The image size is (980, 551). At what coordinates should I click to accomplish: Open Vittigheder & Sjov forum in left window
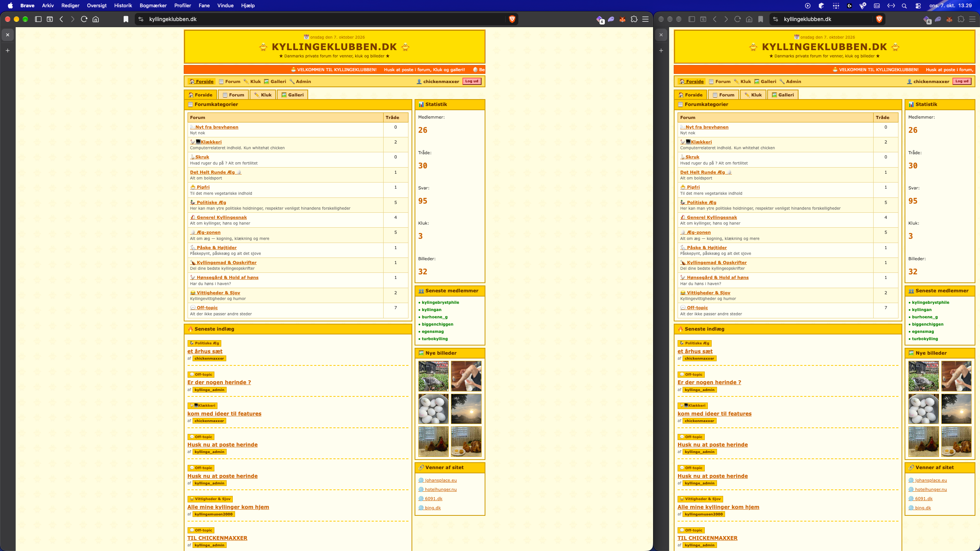click(x=215, y=293)
